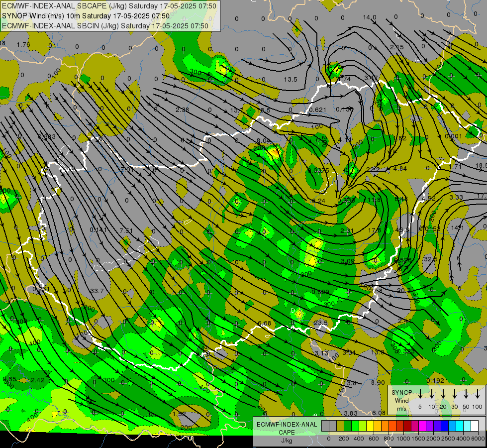Click the 2500 tick label on CAPE scale
Screen dimensions: 487x448
click(x=448, y=439)
